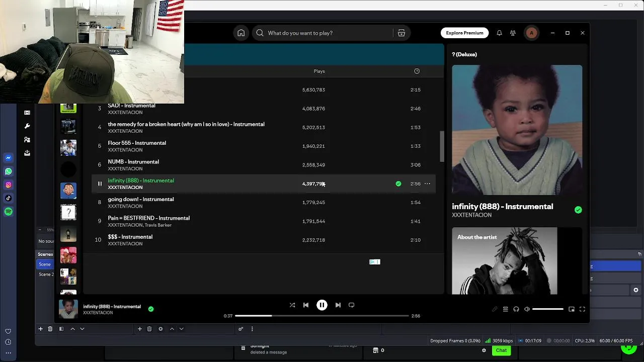The image size is (644, 362).
Task: Open the wrench tools icon in OBS sidebar
Action: pos(27,126)
